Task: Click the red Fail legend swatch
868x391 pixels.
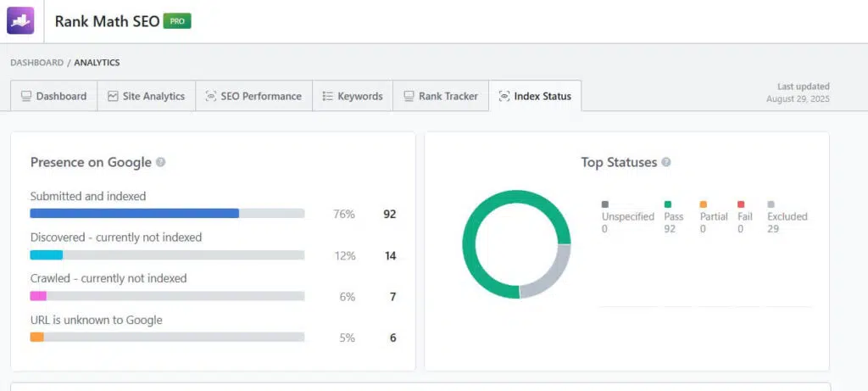Action: 741,204
